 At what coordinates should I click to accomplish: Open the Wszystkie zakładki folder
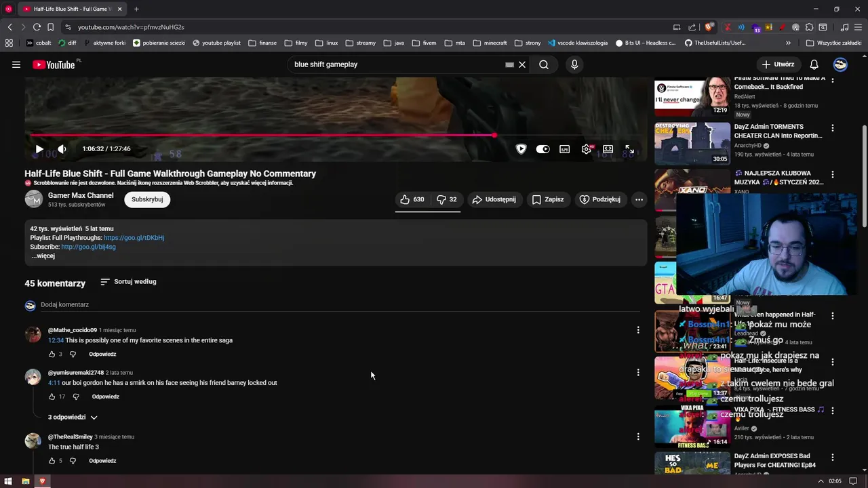click(x=833, y=43)
